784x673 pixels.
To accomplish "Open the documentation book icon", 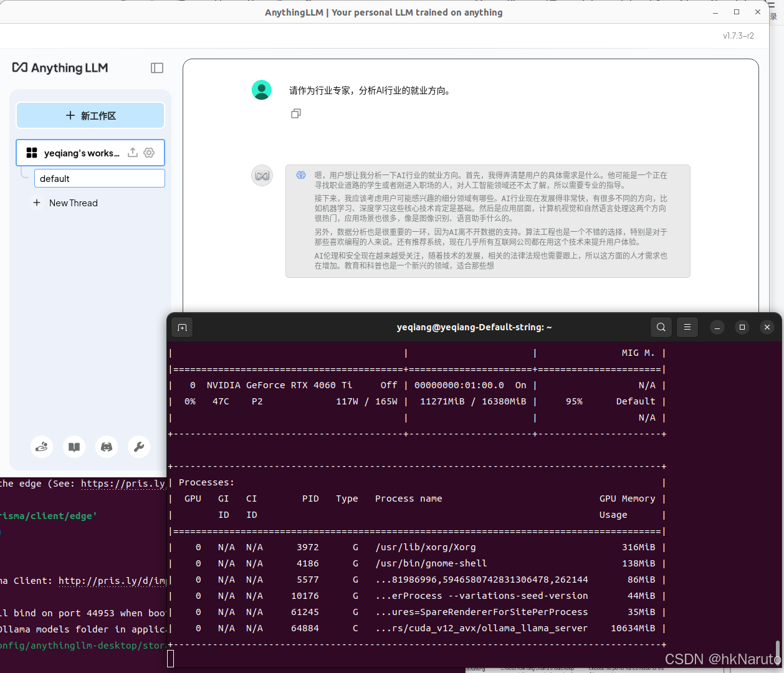I will pyautogui.click(x=74, y=447).
